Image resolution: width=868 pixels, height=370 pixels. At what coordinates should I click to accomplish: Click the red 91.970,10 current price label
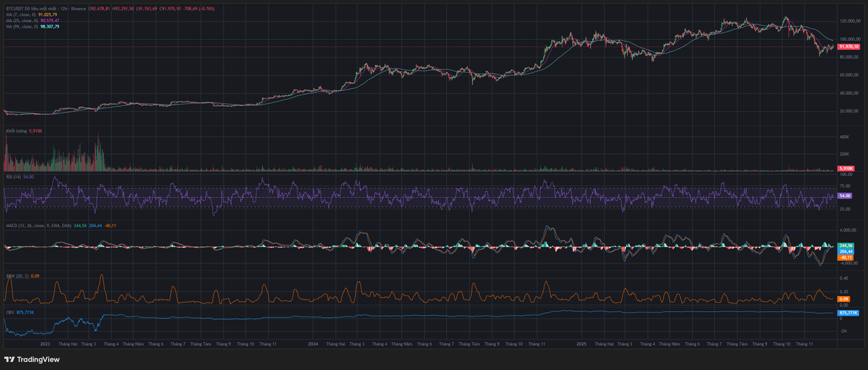tap(850, 47)
